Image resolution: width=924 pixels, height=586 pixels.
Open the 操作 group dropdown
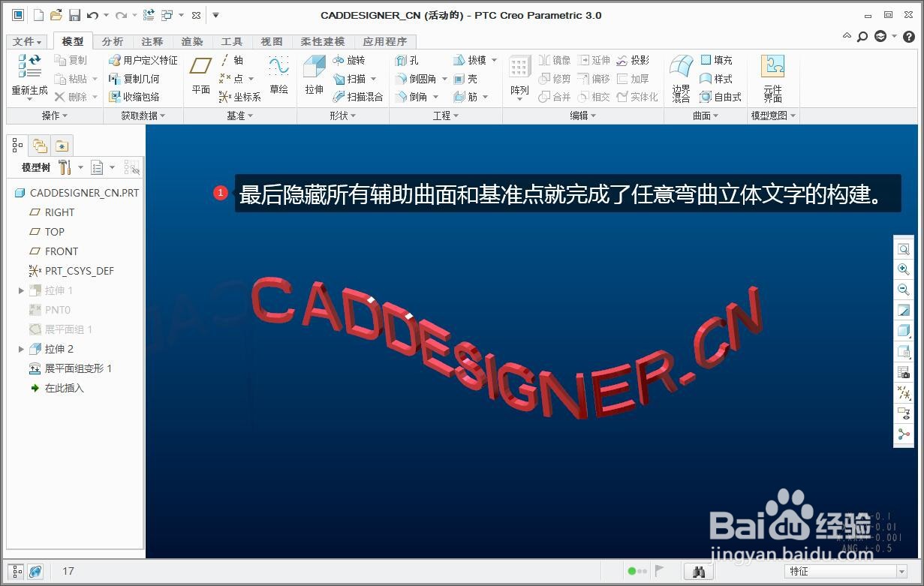(x=55, y=116)
